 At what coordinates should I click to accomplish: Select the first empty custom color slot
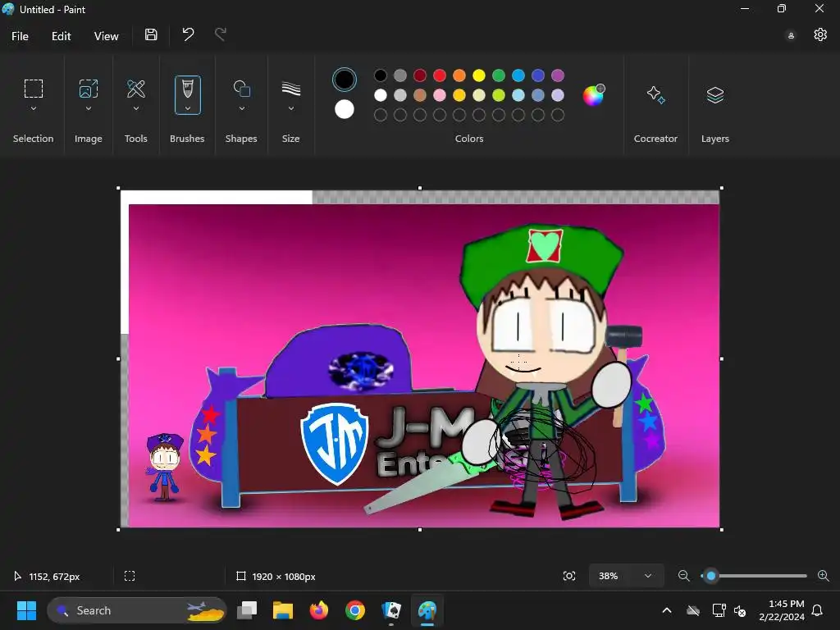381,115
